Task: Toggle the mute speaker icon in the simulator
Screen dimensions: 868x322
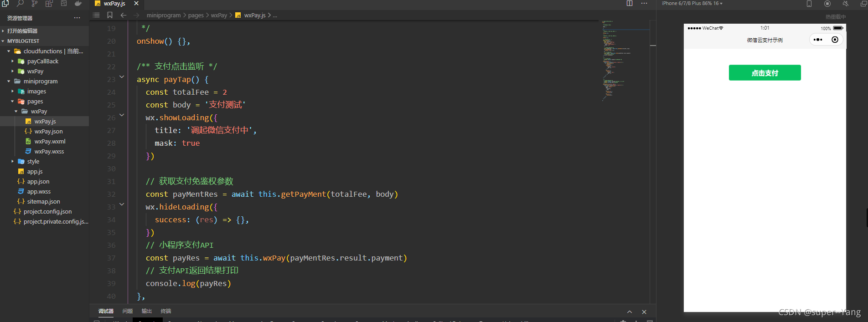Action: (x=845, y=4)
